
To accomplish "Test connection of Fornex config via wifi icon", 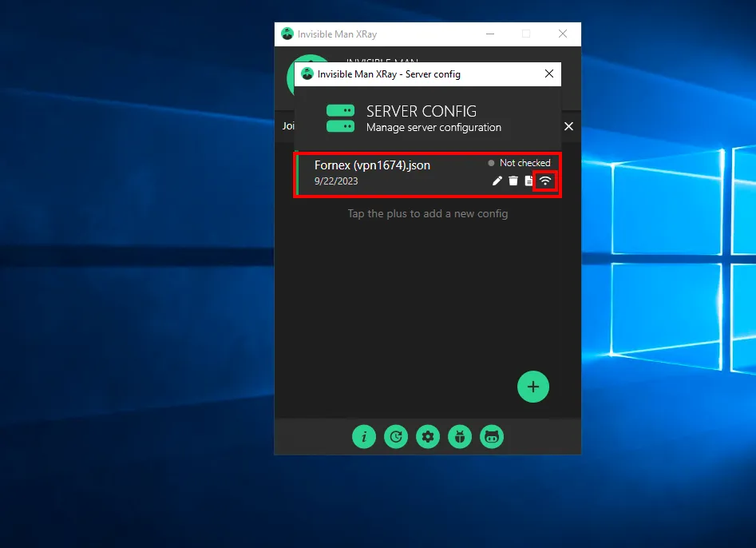I will [x=544, y=181].
